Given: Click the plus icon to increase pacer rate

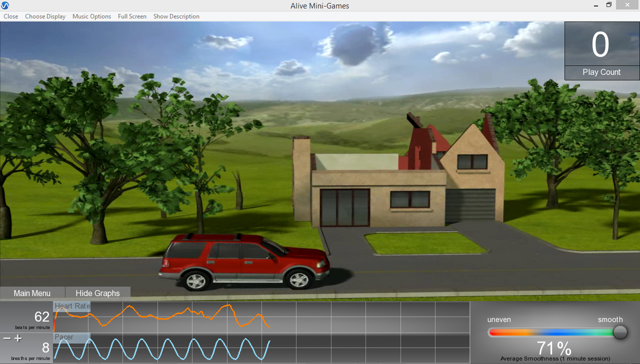Looking at the screenshot, I should [x=18, y=339].
